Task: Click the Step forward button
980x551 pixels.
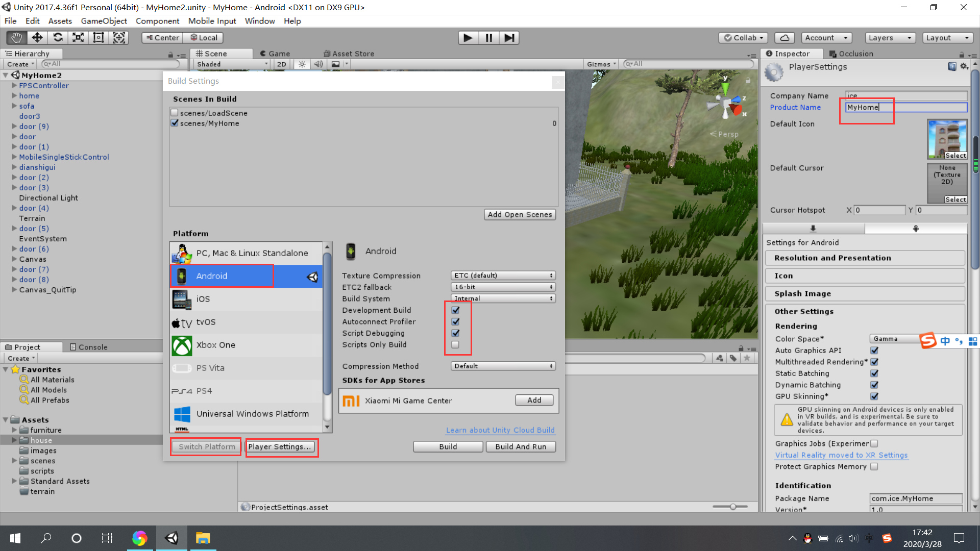Action: (x=509, y=38)
